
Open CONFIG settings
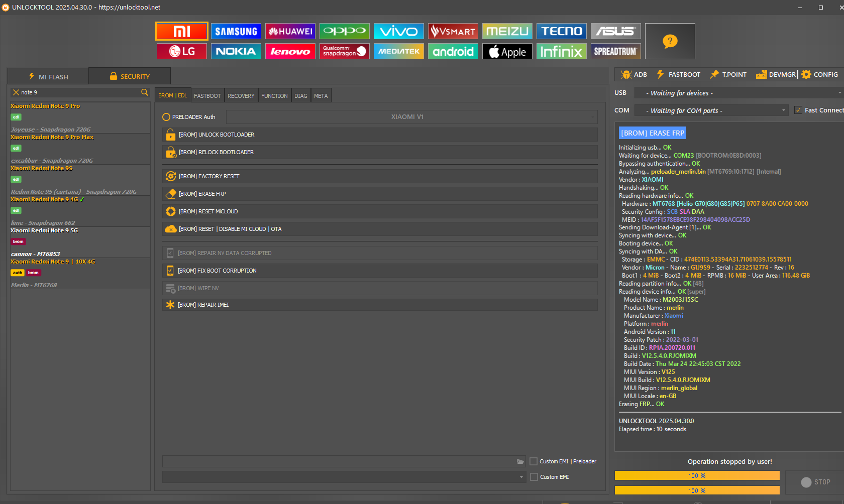(820, 74)
